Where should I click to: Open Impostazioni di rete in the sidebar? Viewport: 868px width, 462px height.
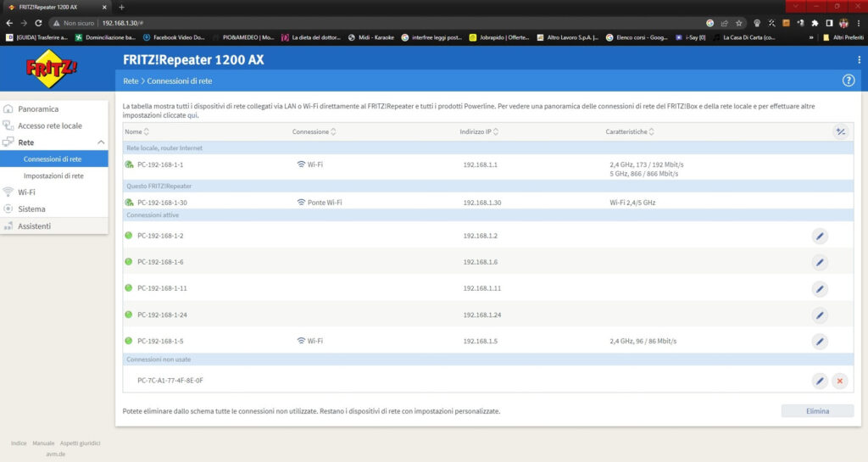click(x=54, y=175)
